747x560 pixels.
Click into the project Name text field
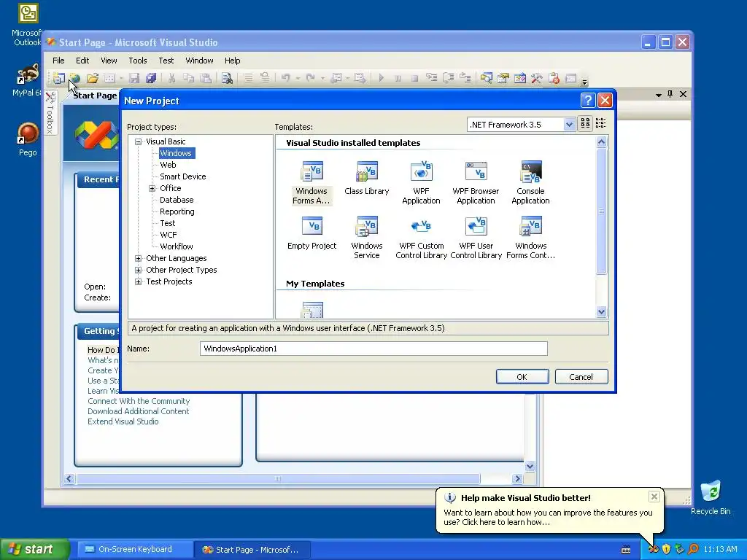(x=373, y=349)
